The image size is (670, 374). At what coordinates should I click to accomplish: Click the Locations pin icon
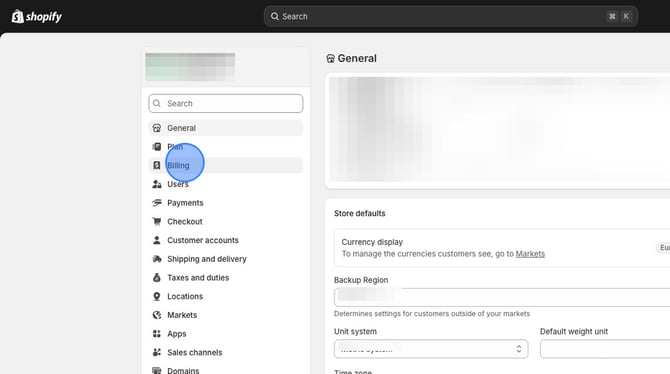[157, 296]
